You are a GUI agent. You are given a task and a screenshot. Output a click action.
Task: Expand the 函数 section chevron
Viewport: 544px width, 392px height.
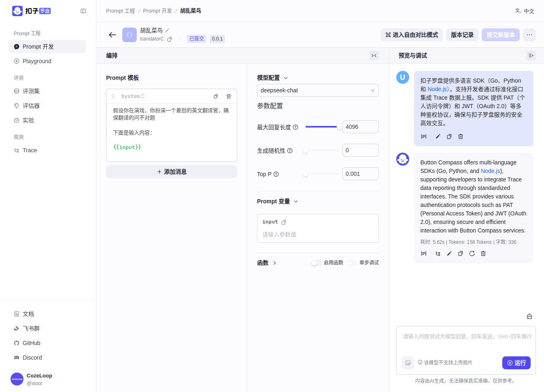[x=275, y=263]
